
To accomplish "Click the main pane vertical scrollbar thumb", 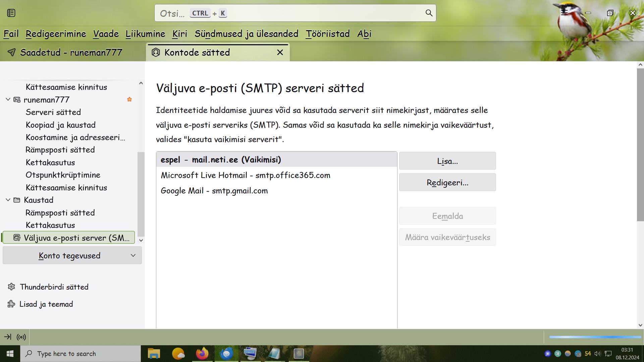I will point(640,145).
